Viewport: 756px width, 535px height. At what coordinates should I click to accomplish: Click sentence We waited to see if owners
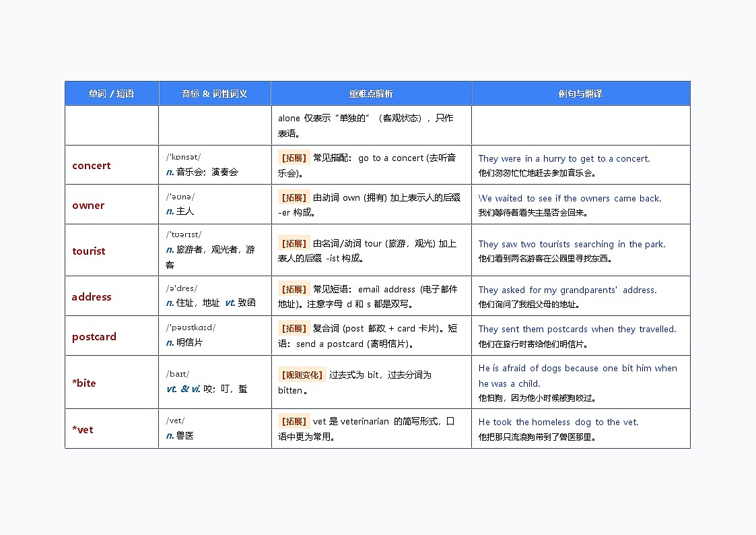[570, 198]
